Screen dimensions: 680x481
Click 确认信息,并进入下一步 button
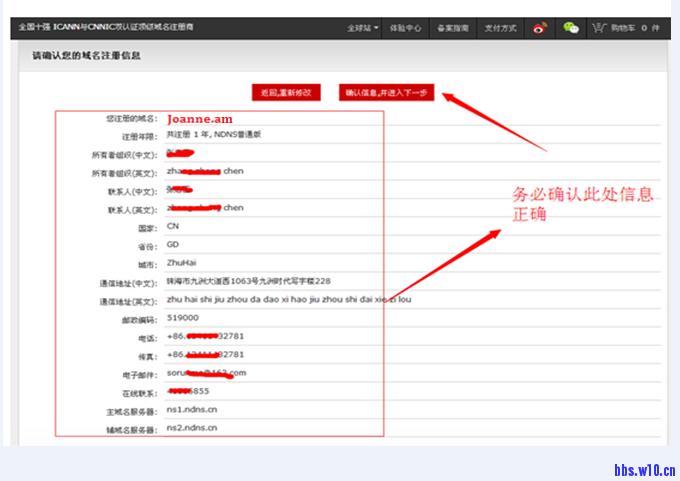tap(386, 92)
